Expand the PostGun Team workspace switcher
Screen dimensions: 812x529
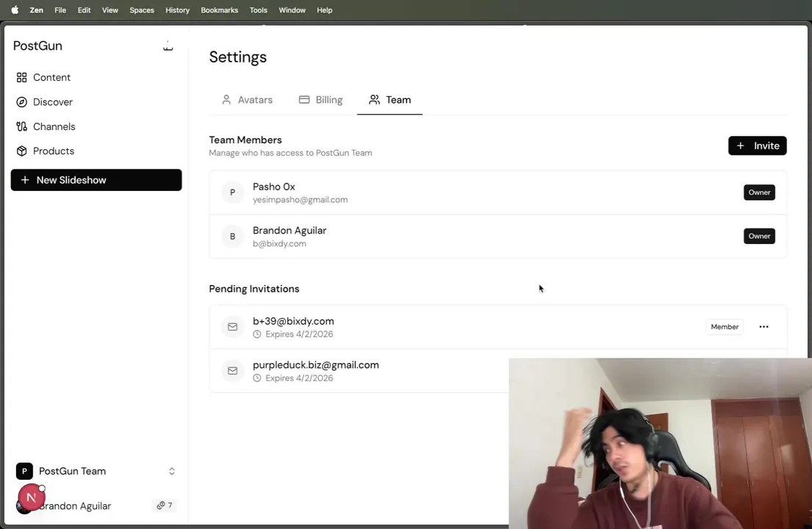pos(171,471)
